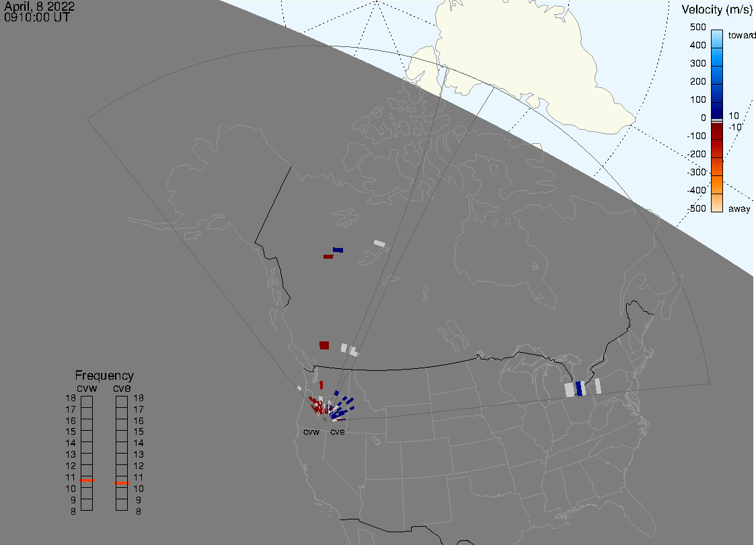
Task: Click the "cvw" radar station label on the map
Action: coord(311,431)
